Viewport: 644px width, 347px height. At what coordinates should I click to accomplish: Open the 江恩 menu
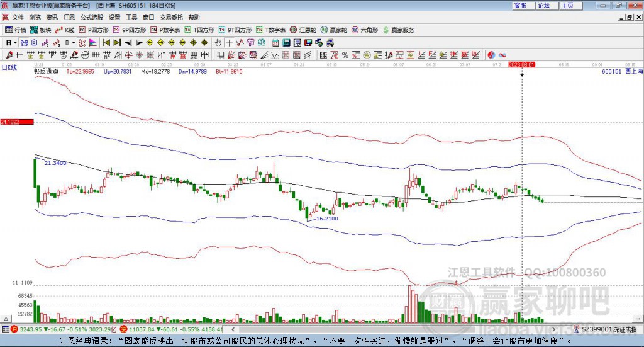click(69, 17)
